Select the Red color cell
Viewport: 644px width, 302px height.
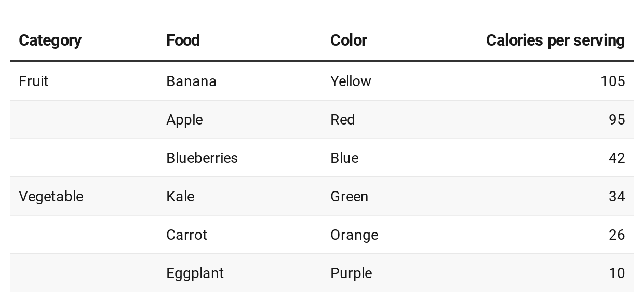click(x=342, y=120)
